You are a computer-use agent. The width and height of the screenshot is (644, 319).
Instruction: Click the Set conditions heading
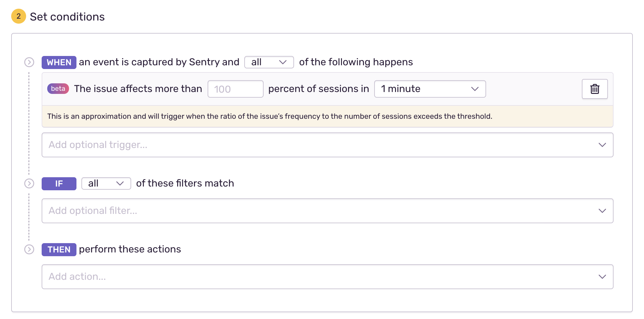pos(67,17)
